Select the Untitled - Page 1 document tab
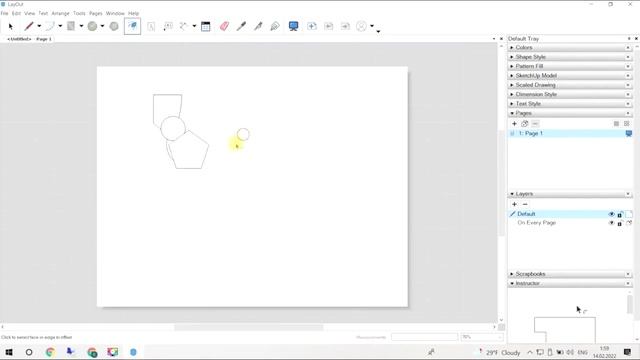Screen dimensions: 640x360 29,39
